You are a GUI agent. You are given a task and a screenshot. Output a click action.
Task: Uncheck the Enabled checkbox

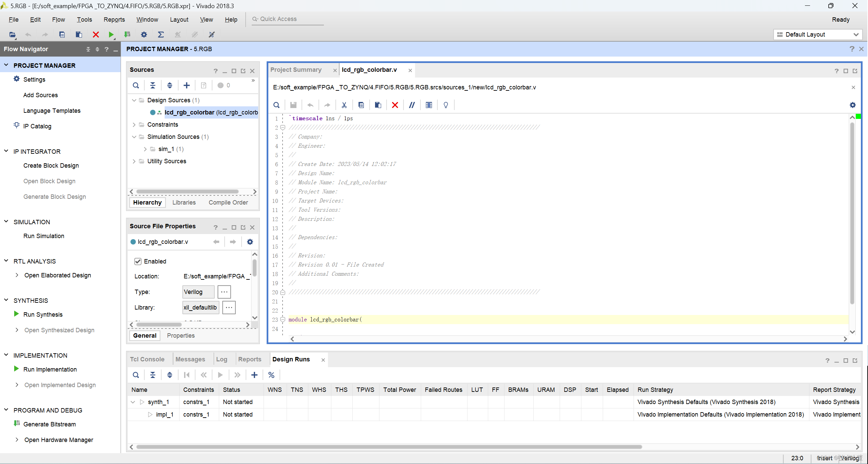[138, 261]
